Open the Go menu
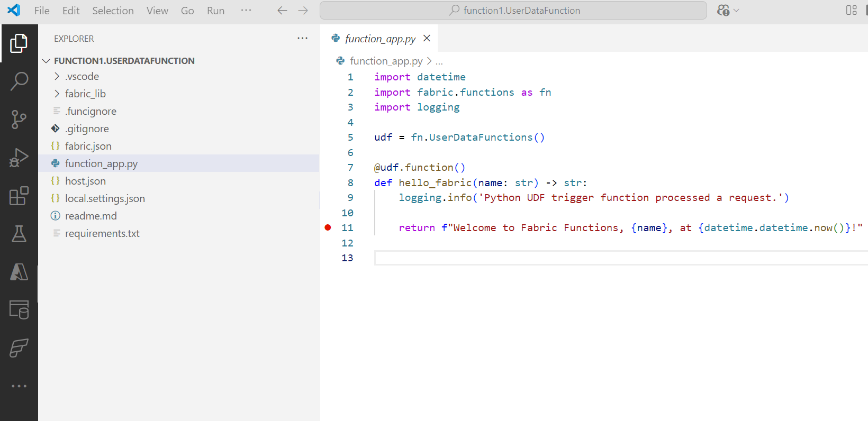Screen dimensions: 868x421 [187, 11]
